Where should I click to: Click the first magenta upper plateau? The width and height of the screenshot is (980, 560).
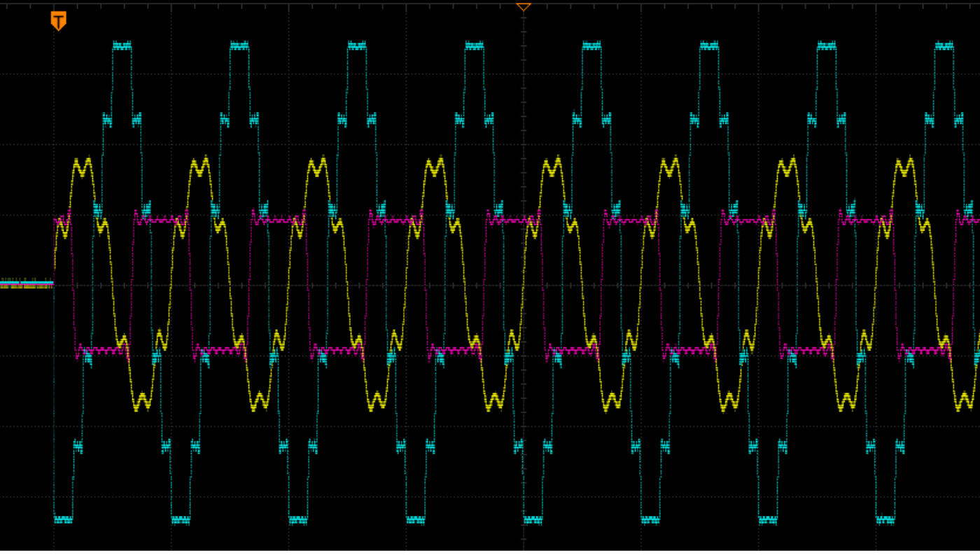161,220
